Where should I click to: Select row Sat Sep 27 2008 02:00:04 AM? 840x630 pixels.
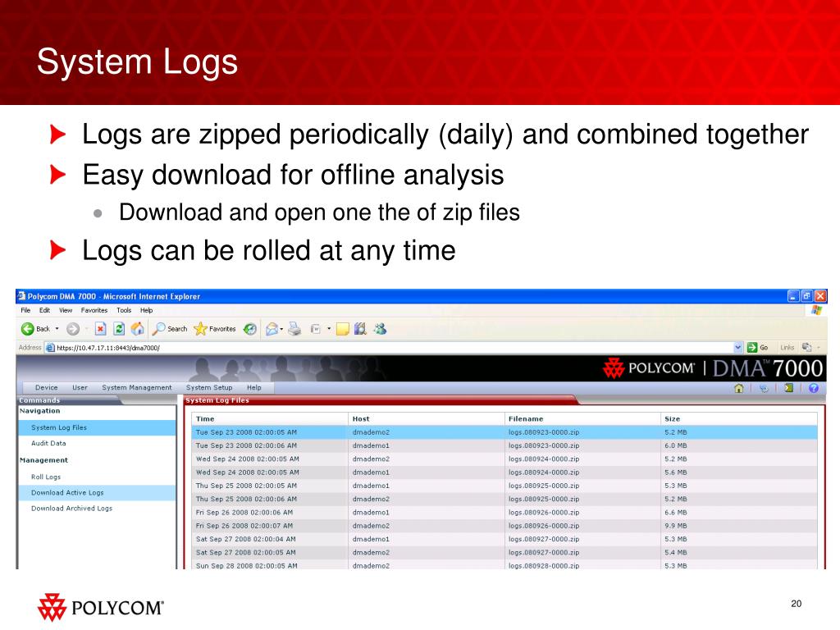click(504, 540)
